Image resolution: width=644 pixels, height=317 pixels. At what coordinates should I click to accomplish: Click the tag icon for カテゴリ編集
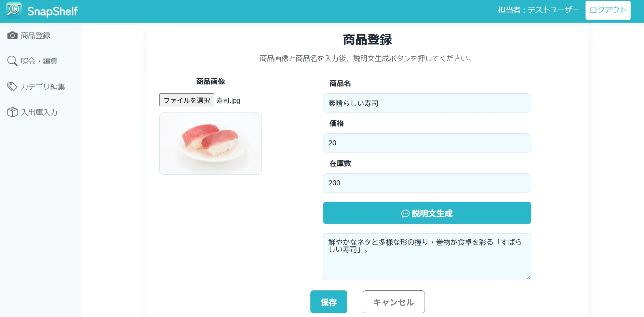click(12, 87)
